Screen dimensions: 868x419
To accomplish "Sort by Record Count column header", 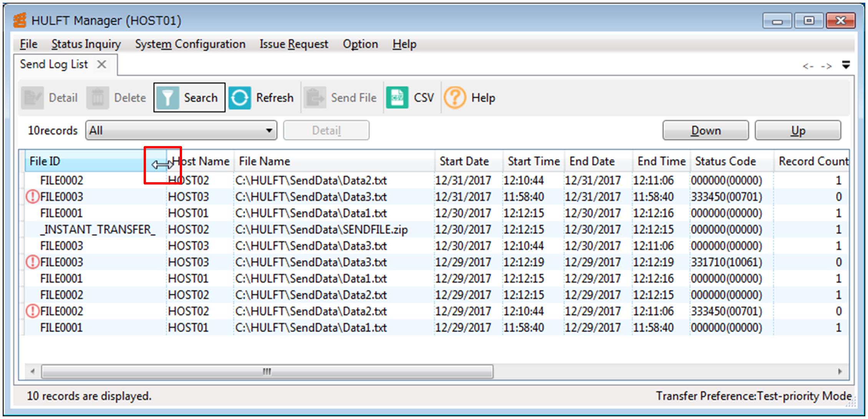I will (x=812, y=161).
